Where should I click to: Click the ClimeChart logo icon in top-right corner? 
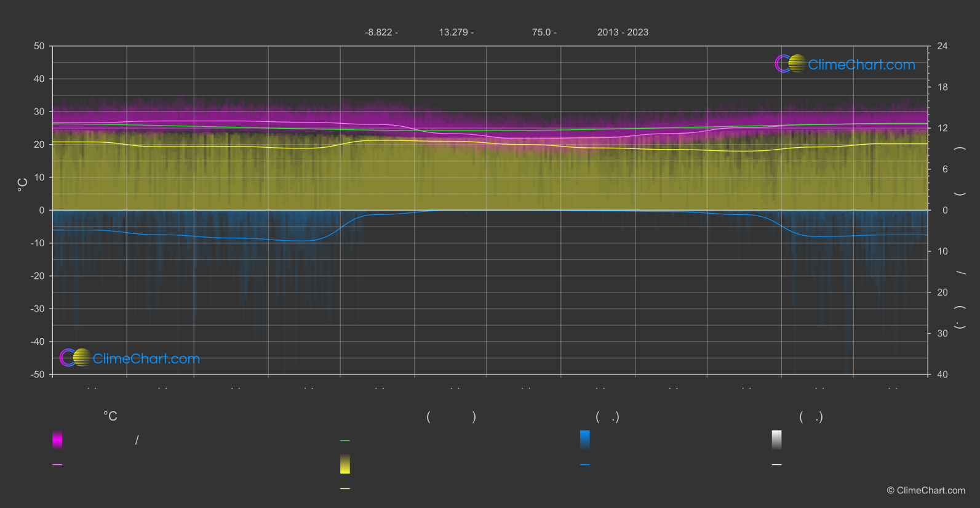(x=790, y=64)
